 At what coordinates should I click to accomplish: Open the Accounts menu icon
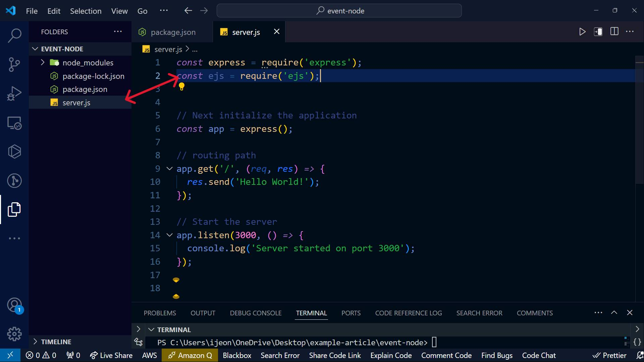point(14,305)
